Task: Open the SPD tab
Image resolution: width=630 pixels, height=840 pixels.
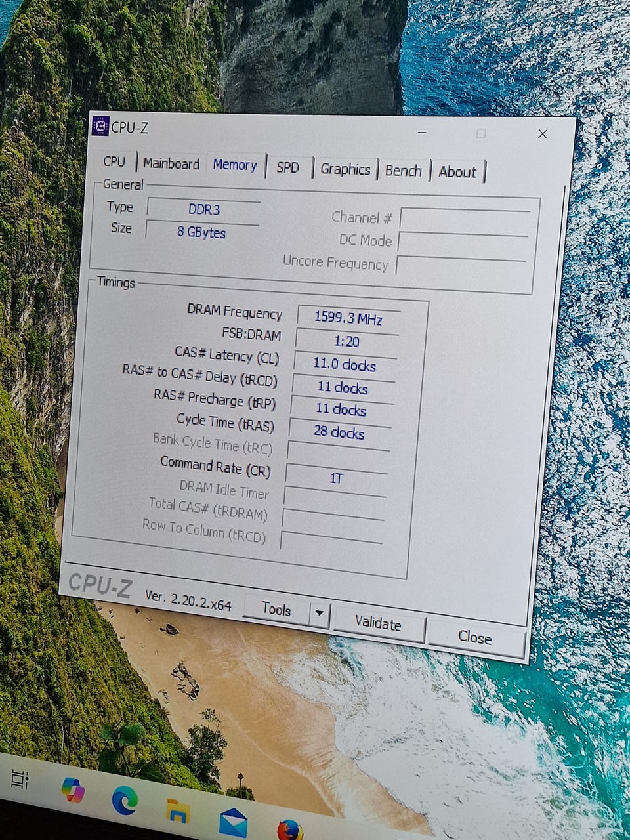Action: click(x=287, y=168)
